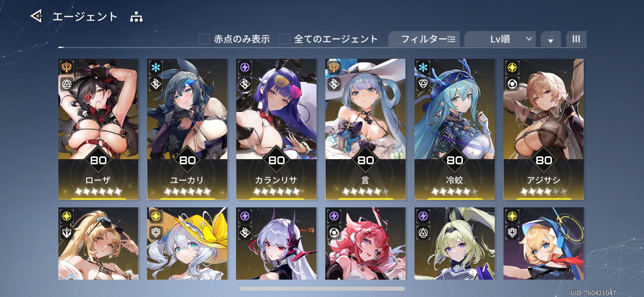Enable the 赤点のみ表示 checkbox

pos(204,39)
